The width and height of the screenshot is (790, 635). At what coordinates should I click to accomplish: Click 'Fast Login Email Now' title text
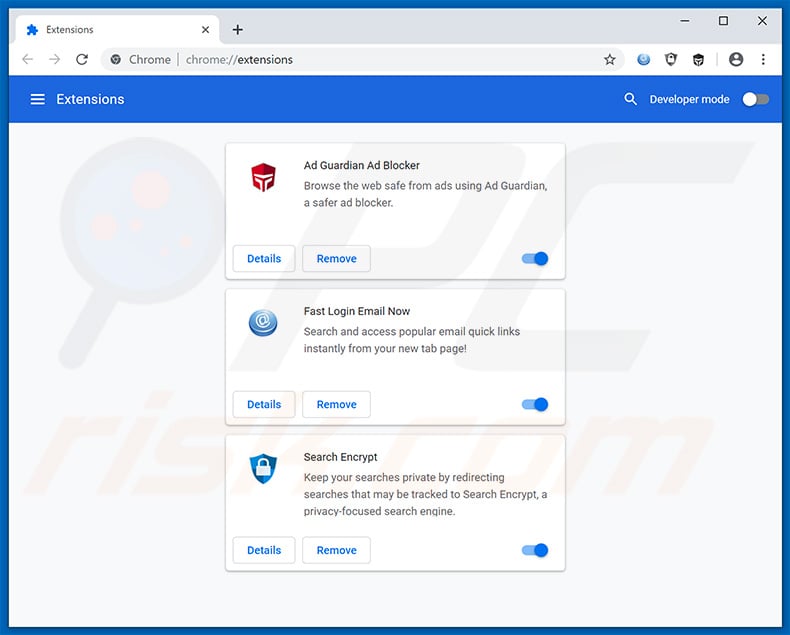coord(357,311)
